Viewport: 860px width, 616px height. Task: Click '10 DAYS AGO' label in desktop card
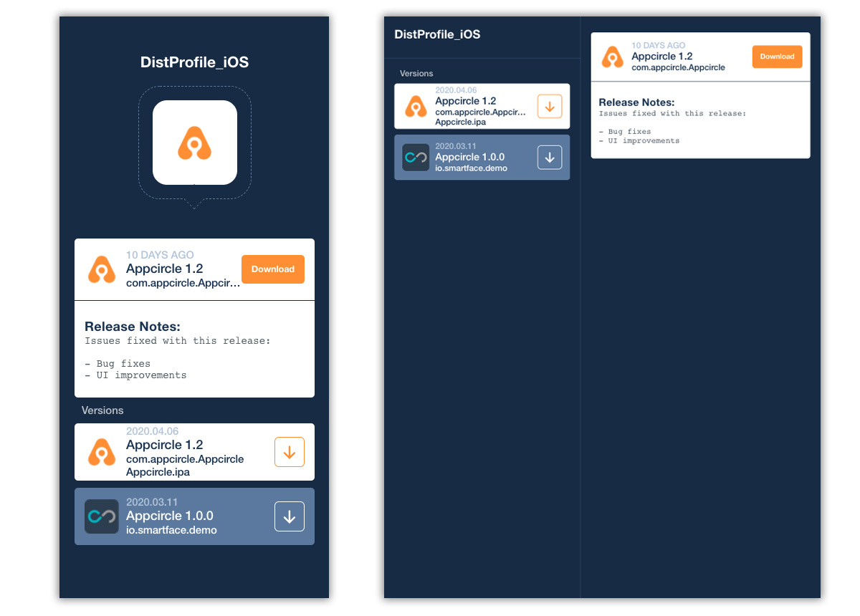tap(659, 46)
